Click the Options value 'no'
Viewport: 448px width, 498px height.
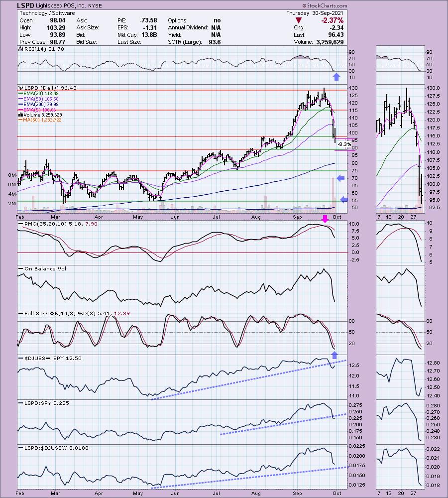click(x=217, y=20)
